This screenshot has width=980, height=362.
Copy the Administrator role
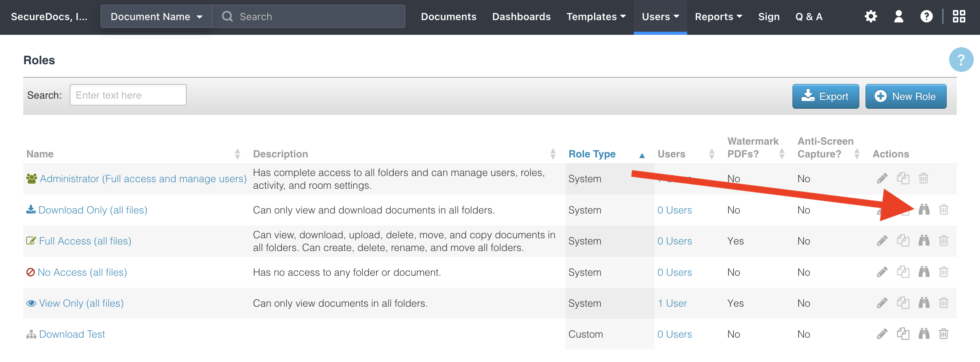pos(903,178)
